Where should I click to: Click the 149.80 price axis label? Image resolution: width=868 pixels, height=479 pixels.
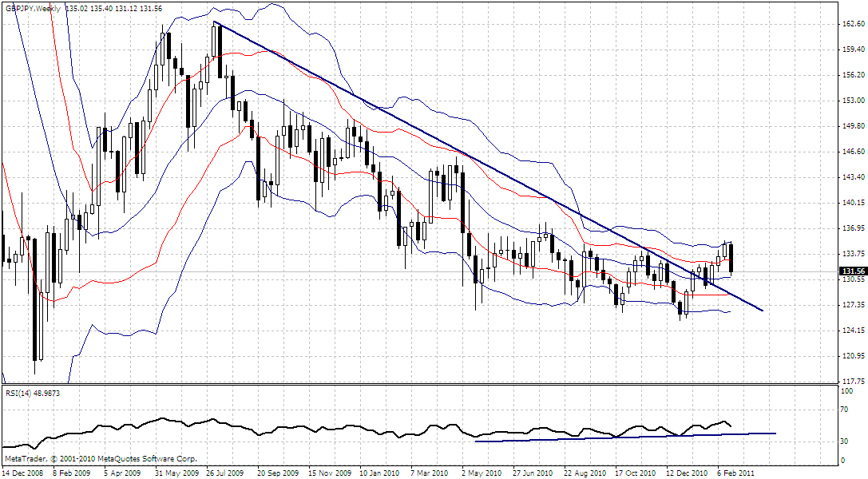[853, 125]
